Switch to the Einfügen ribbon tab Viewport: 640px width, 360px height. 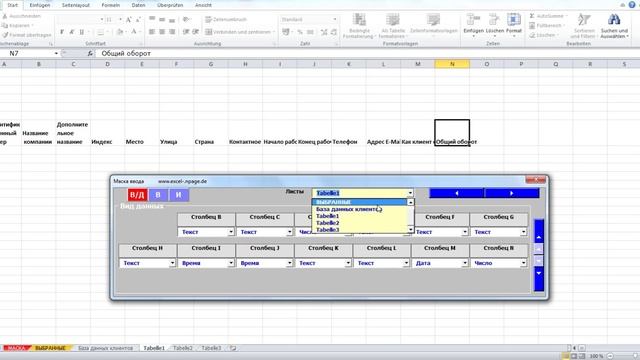click(x=40, y=5)
